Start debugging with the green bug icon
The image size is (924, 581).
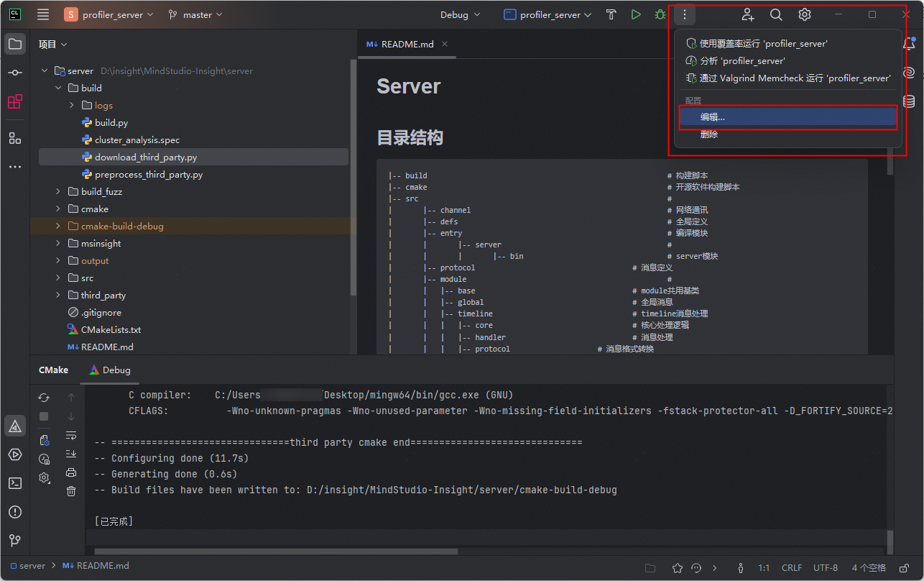tap(660, 14)
